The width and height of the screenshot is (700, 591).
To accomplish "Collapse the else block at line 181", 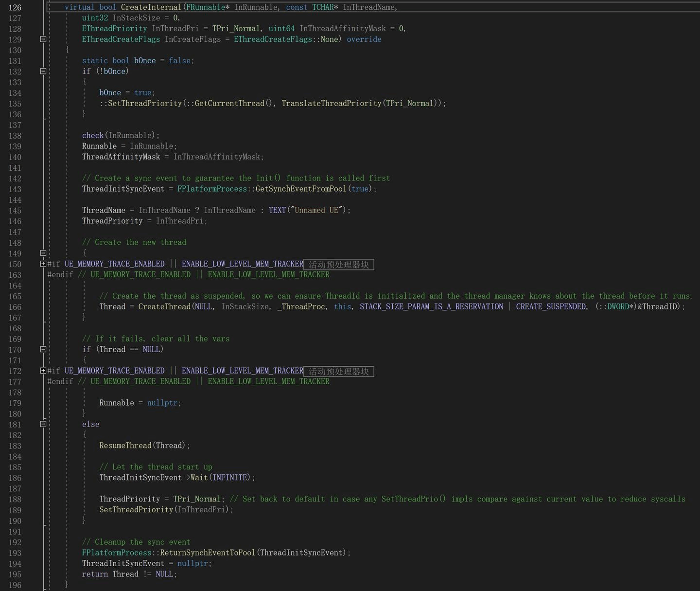I will (x=43, y=425).
